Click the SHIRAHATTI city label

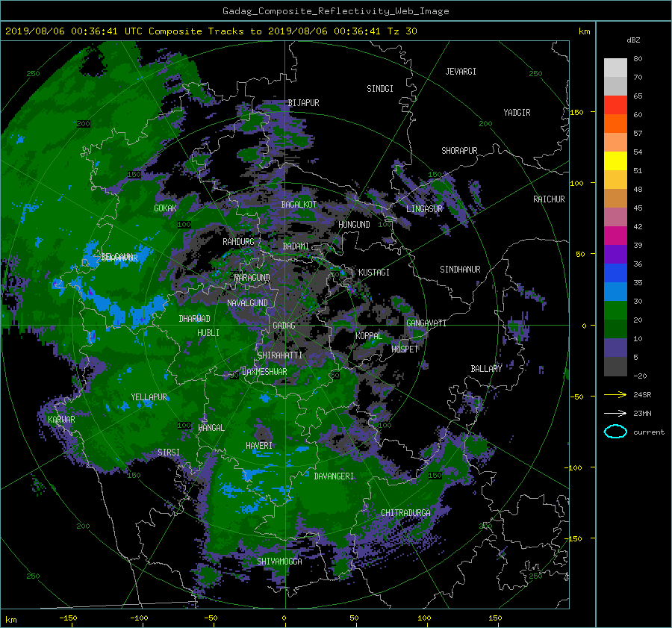(280, 355)
